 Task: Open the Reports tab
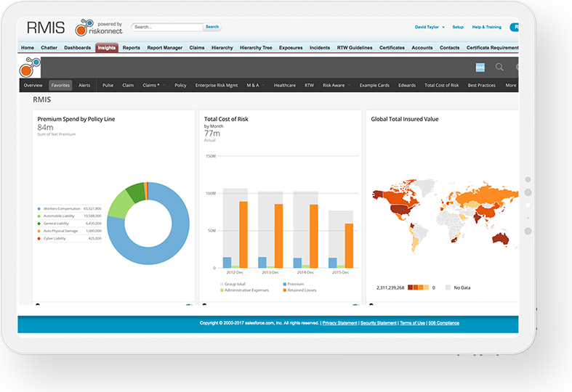(132, 48)
